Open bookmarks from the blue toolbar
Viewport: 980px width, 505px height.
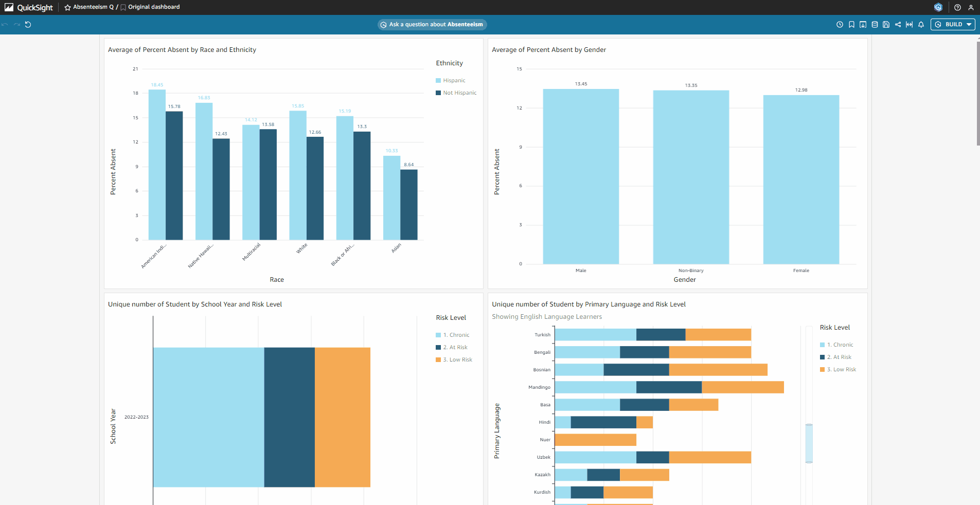click(x=851, y=24)
